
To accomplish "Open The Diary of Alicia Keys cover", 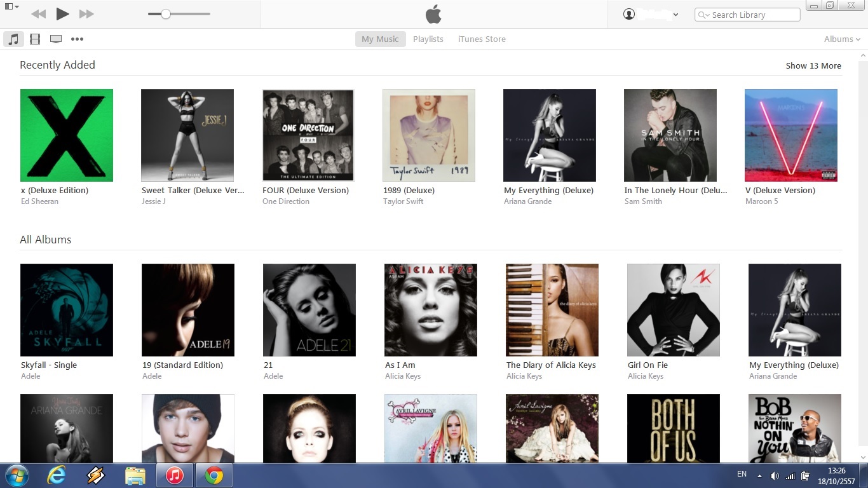I will pos(552,310).
